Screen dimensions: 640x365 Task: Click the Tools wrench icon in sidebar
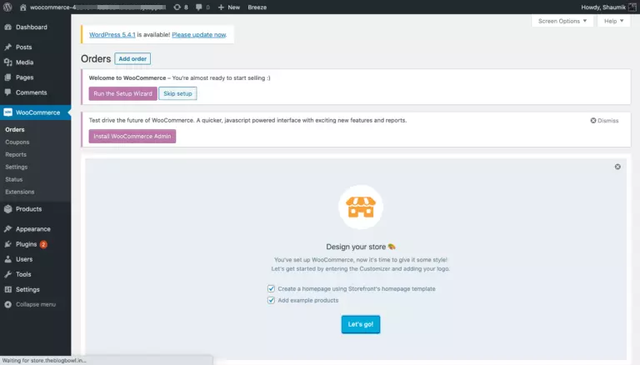8,274
